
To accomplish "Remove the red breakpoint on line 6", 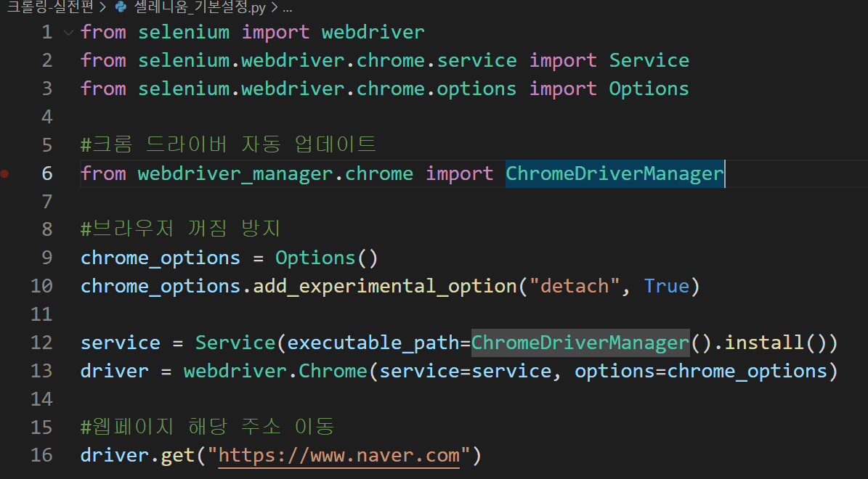I will click(5, 173).
